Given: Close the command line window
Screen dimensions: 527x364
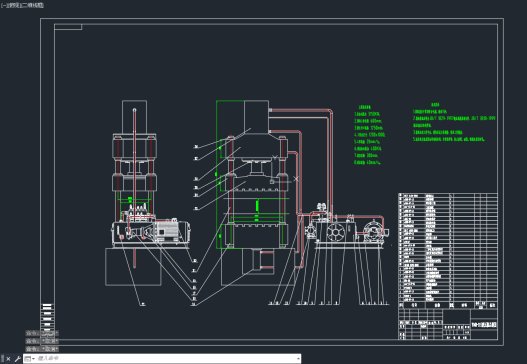Looking at the screenshot, I should pos(8,359).
